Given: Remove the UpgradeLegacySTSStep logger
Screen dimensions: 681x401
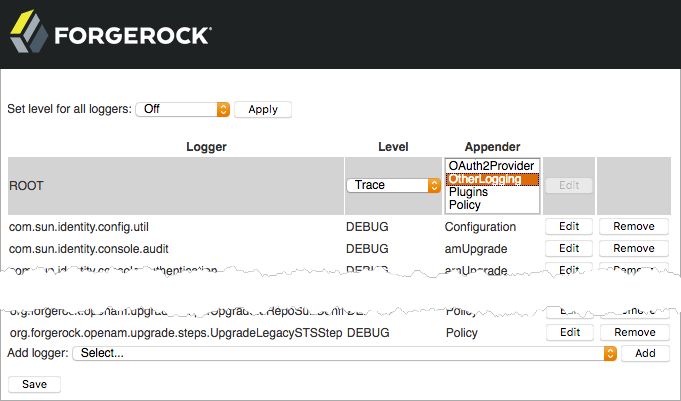Looking at the screenshot, I should coord(635,332).
